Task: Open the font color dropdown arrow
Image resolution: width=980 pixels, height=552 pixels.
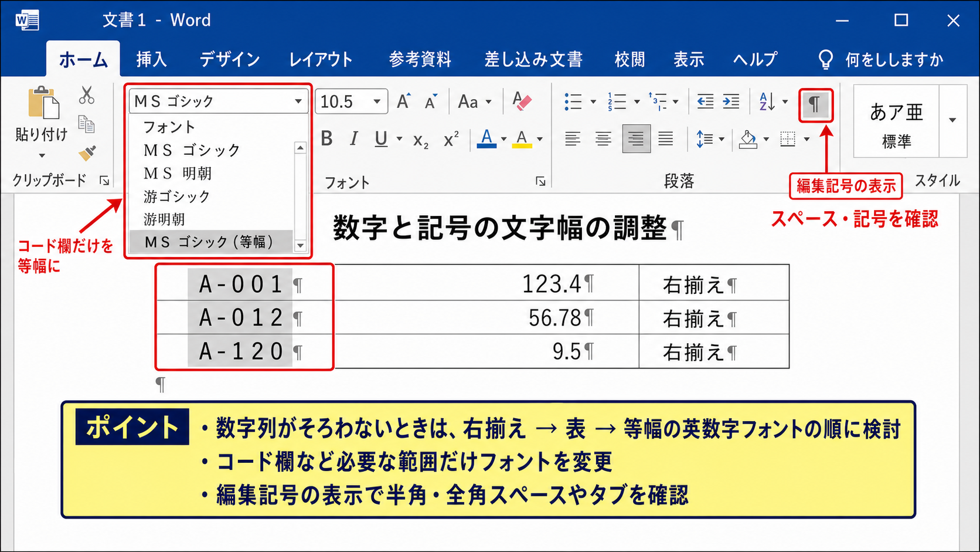Action: (503, 139)
